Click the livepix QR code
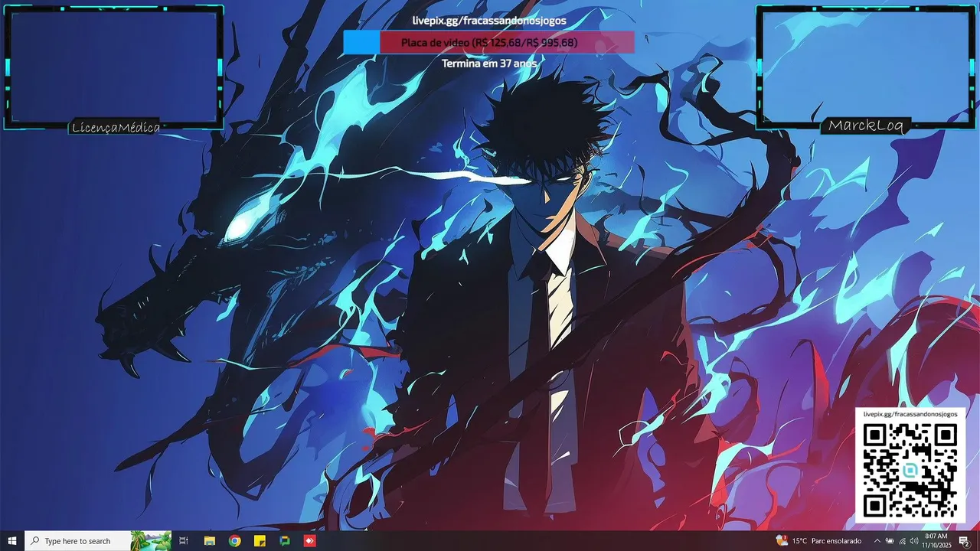The height and width of the screenshot is (551, 980). coord(910,470)
